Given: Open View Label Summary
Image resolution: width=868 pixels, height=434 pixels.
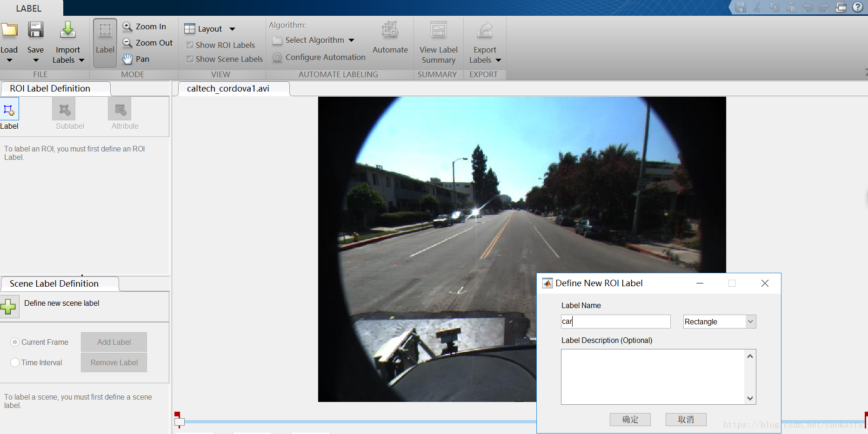Looking at the screenshot, I should click(439, 43).
